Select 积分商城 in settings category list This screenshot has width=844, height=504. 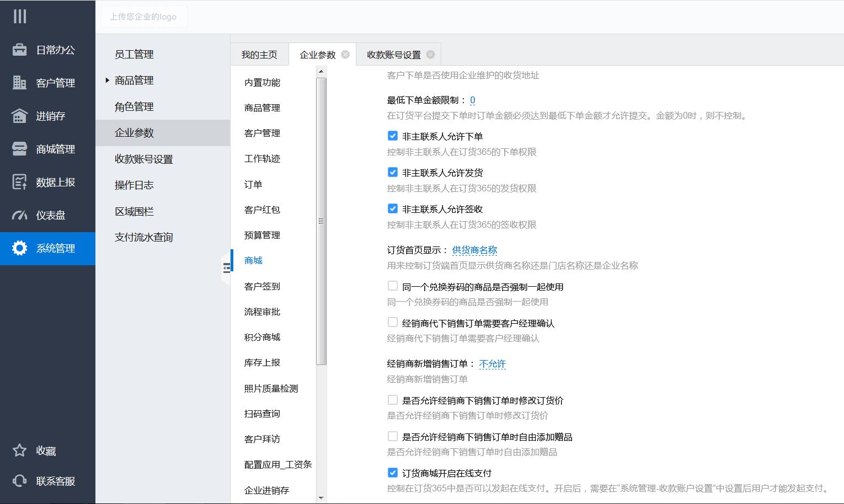[262, 337]
